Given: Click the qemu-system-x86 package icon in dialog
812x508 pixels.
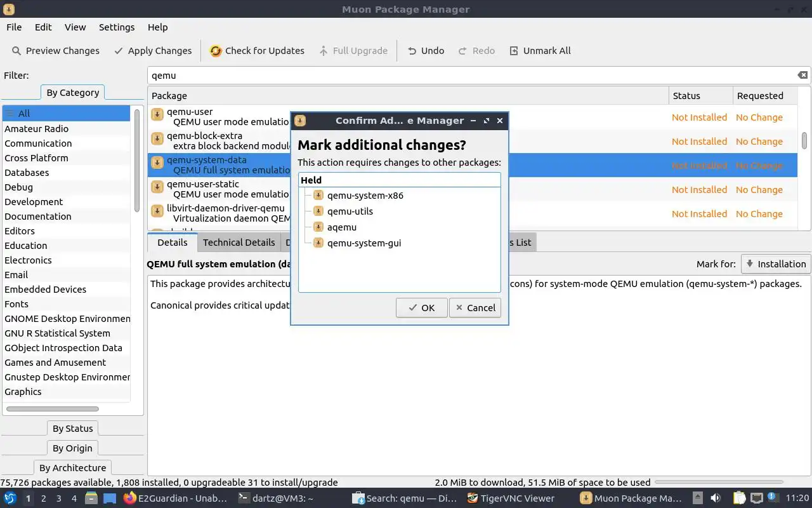Looking at the screenshot, I should point(318,195).
